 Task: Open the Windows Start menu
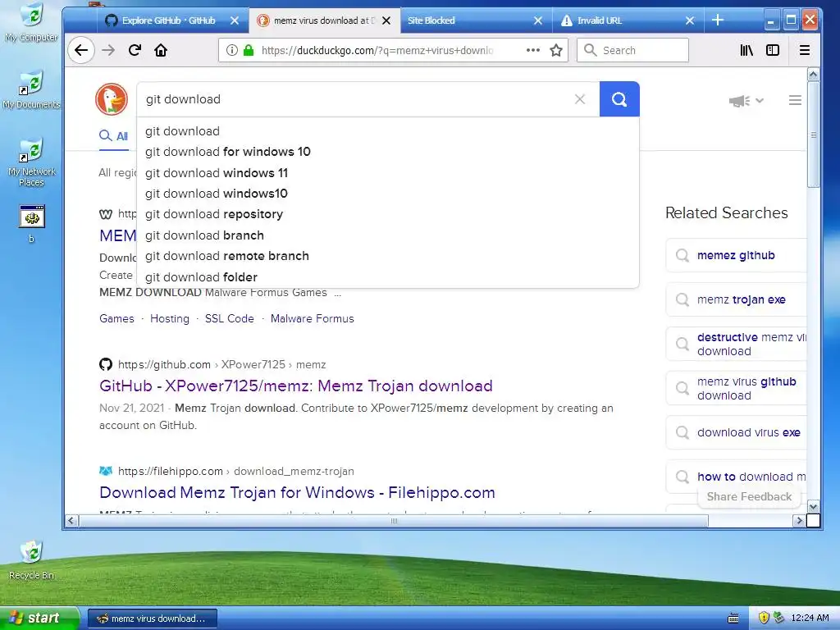pos(39,619)
